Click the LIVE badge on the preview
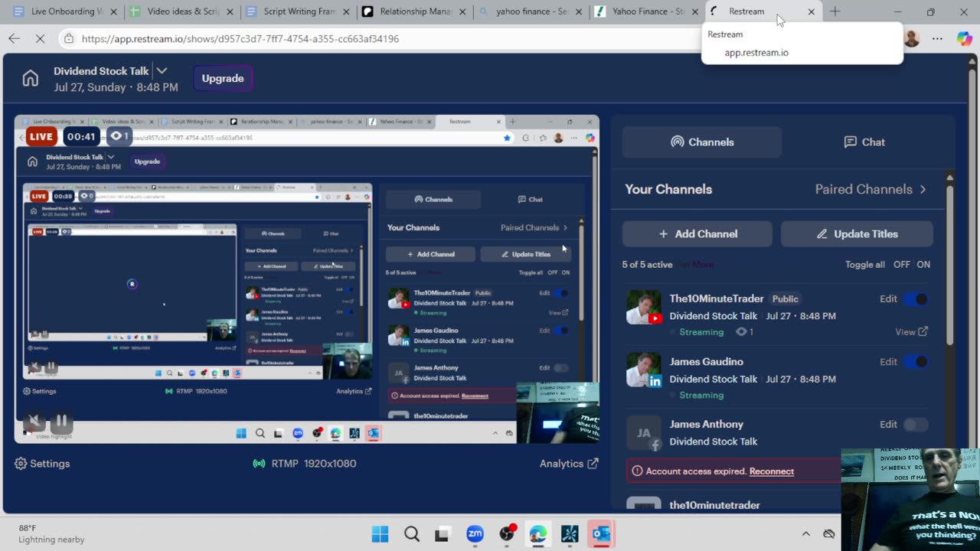 coord(41,137)
